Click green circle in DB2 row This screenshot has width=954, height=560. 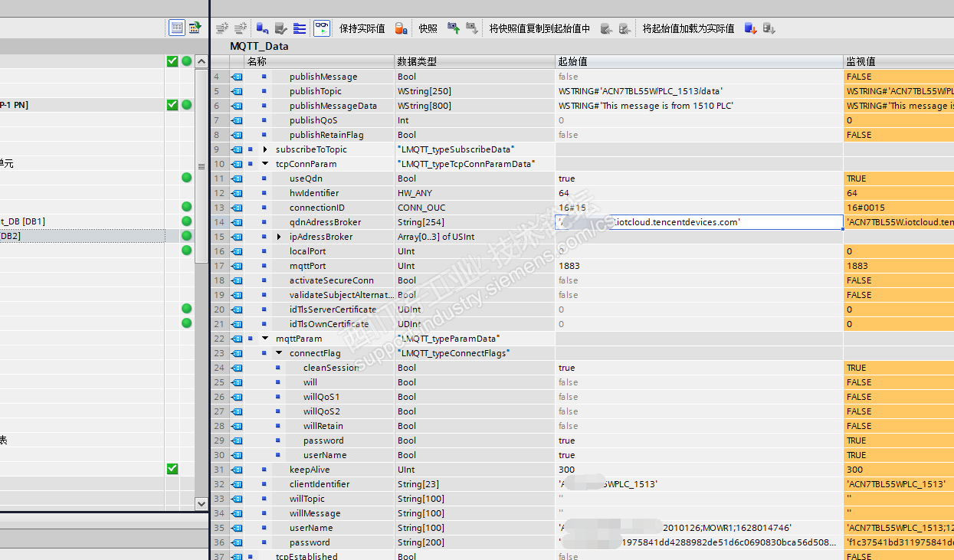click(186, 236)
